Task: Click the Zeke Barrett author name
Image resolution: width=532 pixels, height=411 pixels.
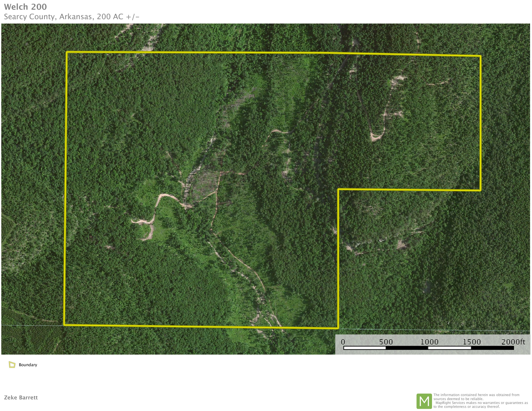Action: click(x=21, y=398)
